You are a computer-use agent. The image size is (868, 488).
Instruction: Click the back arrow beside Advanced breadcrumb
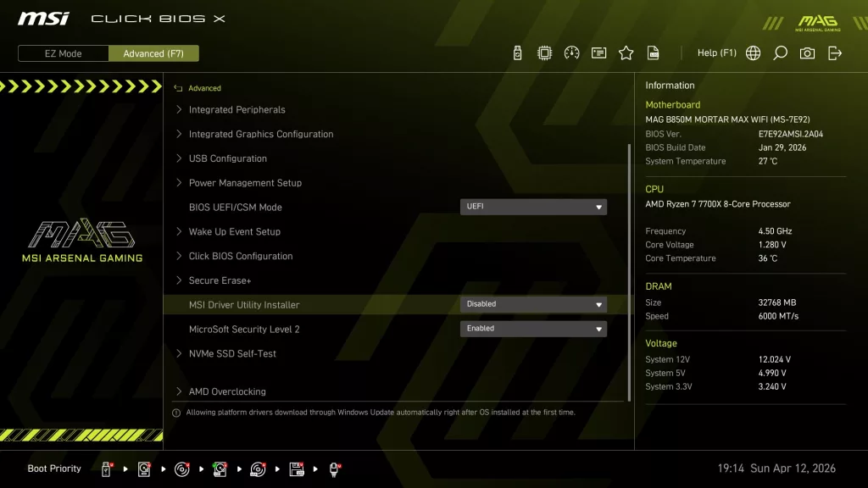point(178,88)
